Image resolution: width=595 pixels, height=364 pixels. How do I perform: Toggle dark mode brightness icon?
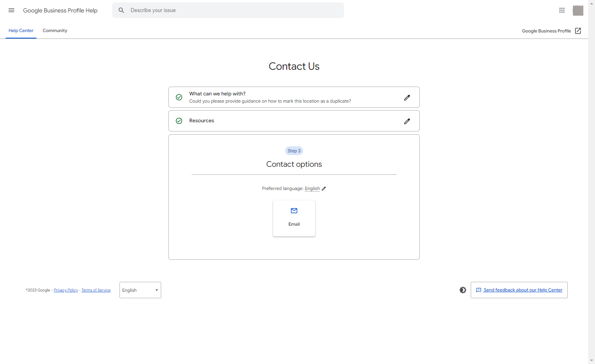click(x=463, y=290)
